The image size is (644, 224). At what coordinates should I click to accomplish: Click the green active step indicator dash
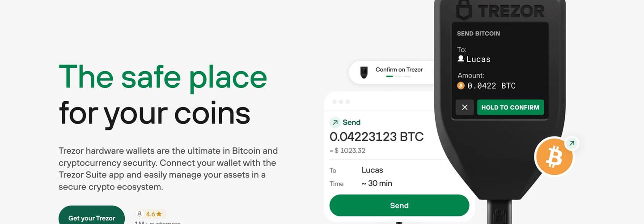[390, 77]
